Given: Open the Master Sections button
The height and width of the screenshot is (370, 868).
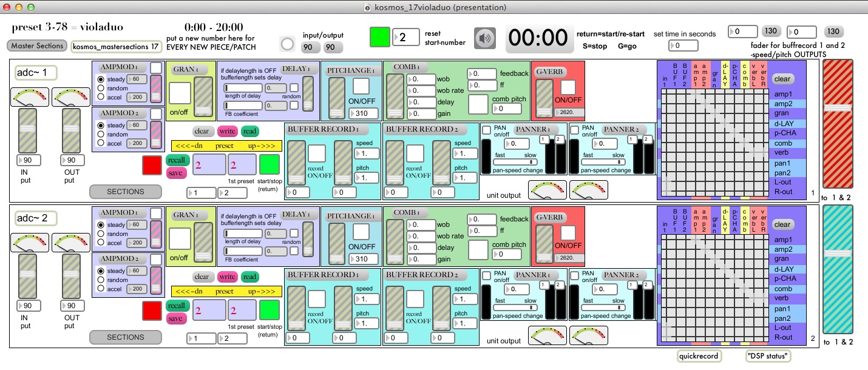Looking at the screenshot, I should pos(37,45).
